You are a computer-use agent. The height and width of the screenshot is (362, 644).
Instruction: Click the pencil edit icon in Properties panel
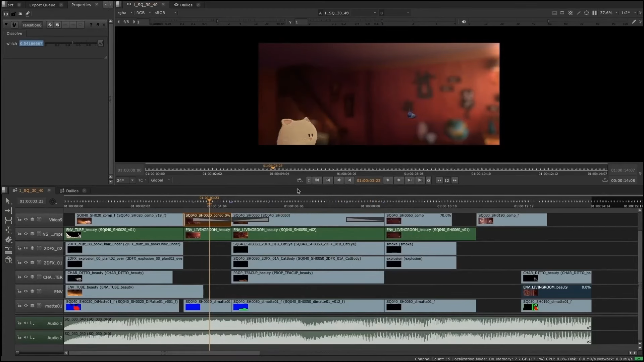(x=28, y=14)
